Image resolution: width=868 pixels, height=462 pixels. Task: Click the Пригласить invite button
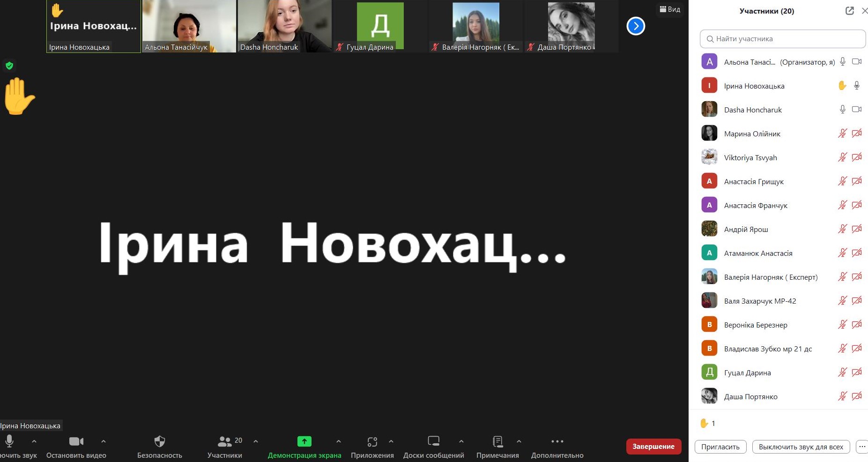click(x=720, y=447)
